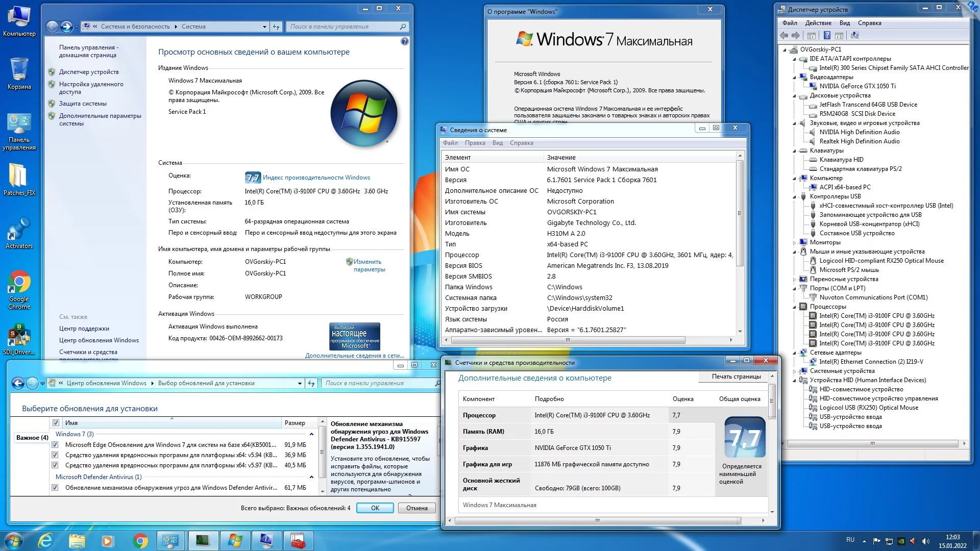Click the help icon in System window
The image size is (980, 551).
[x=405, y=41]
